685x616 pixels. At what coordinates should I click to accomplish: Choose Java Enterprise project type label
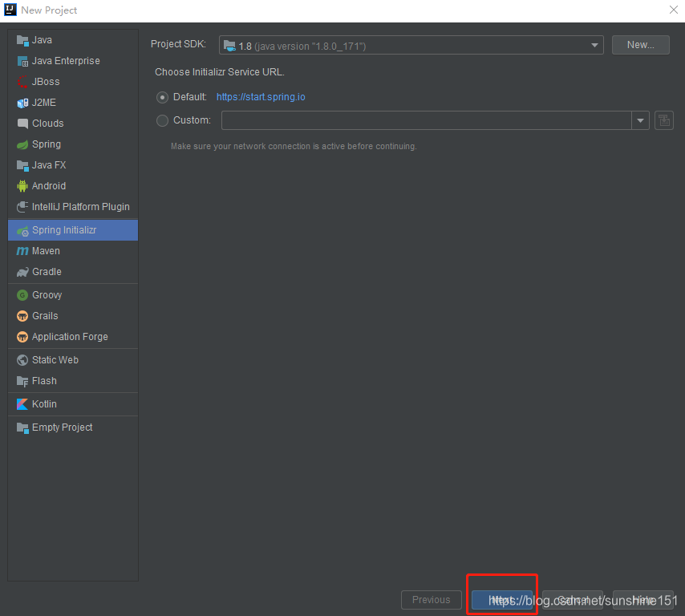[66, 61]
